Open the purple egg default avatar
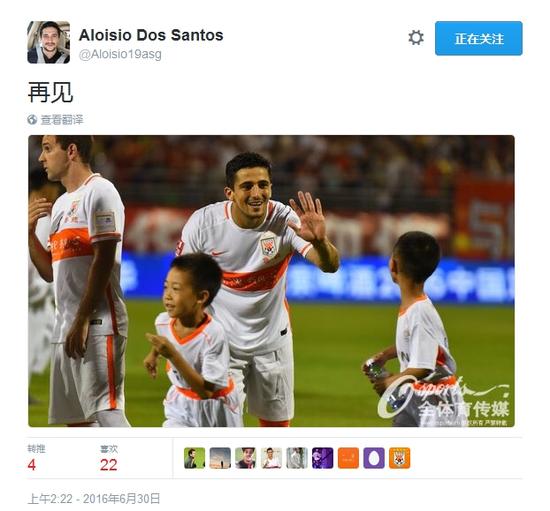550x511 pixels. (374, 458)
